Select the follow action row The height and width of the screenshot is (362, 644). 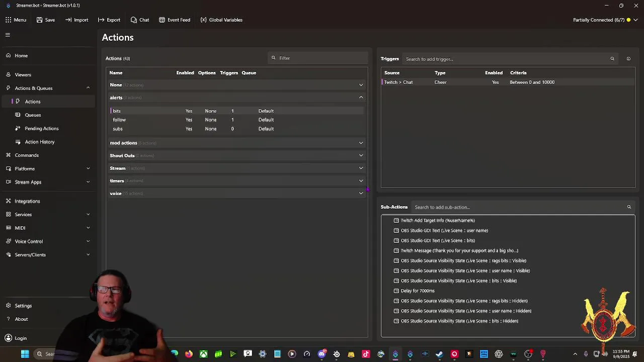[236, 120]
